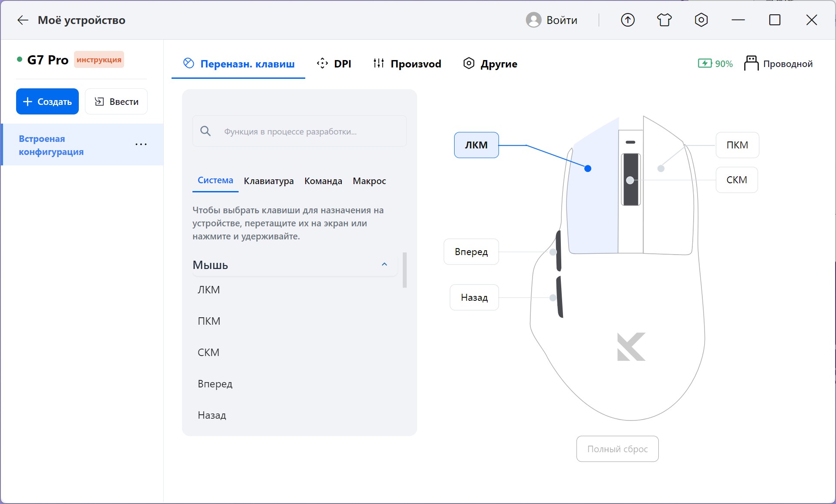
Task: Click the инструкция badge
Action: pos(99,60)
